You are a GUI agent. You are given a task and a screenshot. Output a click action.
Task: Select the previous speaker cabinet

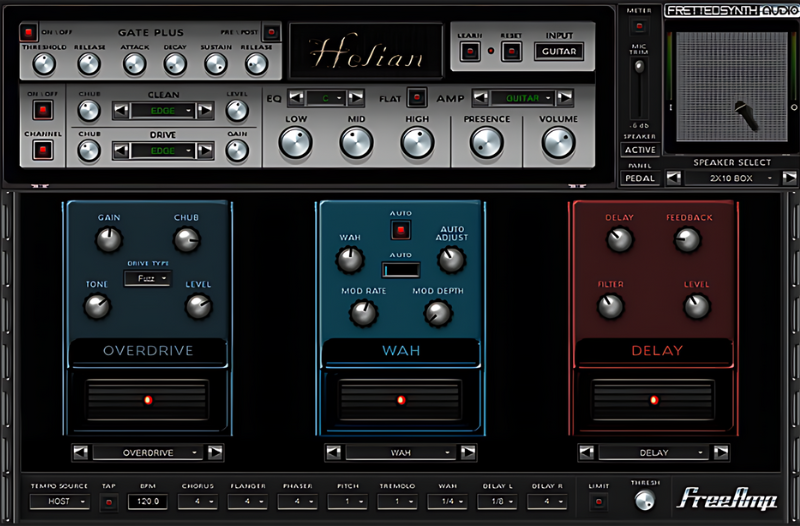(x=673, y=178)
